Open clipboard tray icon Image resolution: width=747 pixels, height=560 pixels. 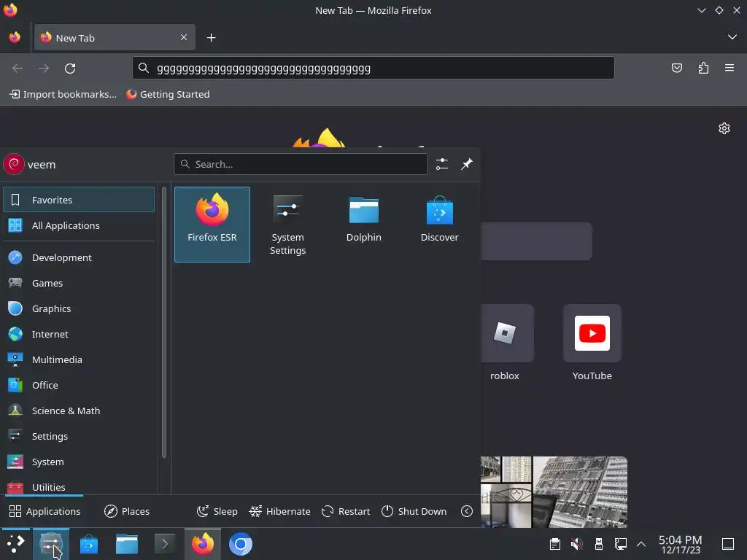[x=555, y=544]
